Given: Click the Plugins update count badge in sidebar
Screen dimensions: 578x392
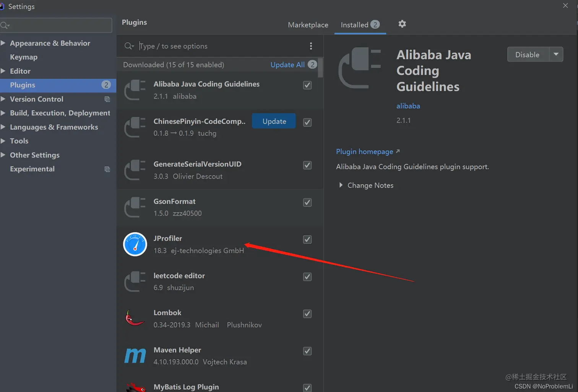Looking at the screenshot, I should (106, 85).
